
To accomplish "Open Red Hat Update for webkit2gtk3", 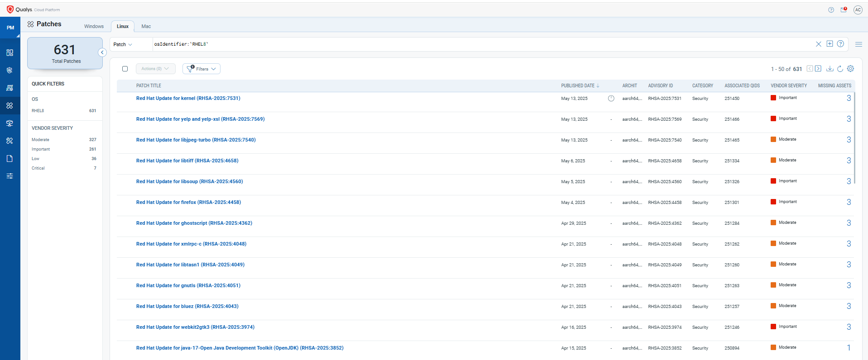I will click(x=195, y=327).
